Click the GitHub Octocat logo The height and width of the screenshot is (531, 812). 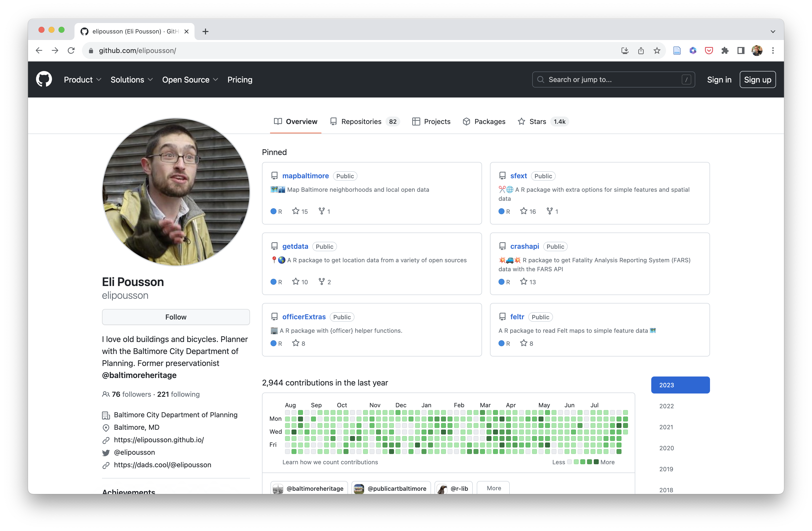[44, 79]
